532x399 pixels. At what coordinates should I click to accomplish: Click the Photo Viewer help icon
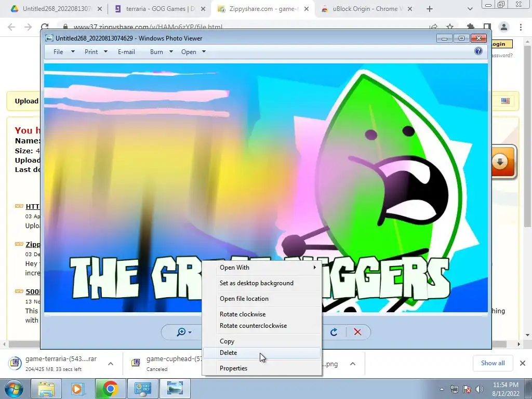(478, 51)
